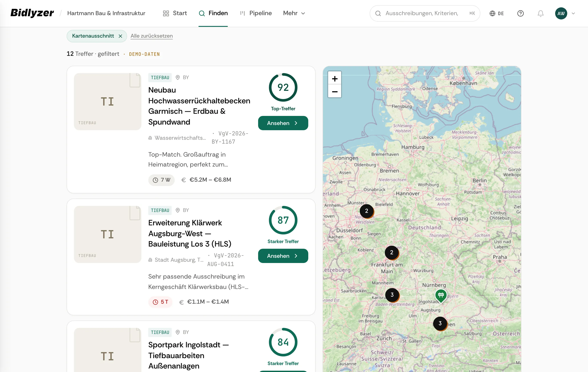Click the 87 score ring
The image size is (588, 372).
tap(283, 220)
